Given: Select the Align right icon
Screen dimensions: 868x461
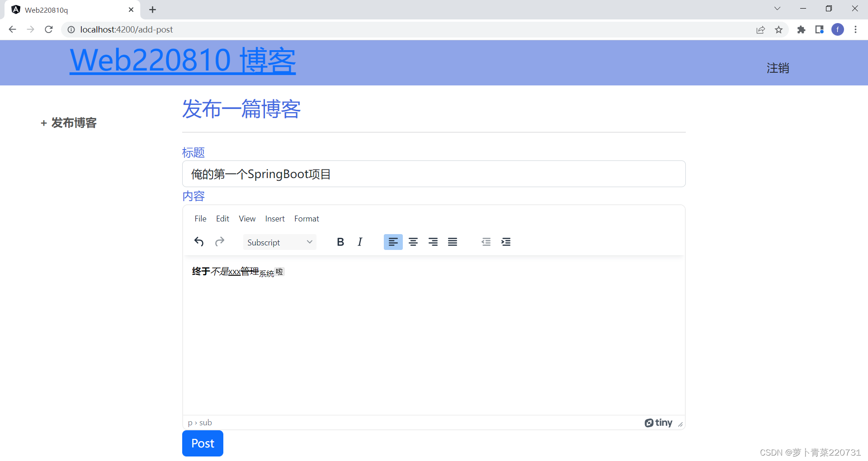Looking at the screenshot, I should click(x=433, y=242).
